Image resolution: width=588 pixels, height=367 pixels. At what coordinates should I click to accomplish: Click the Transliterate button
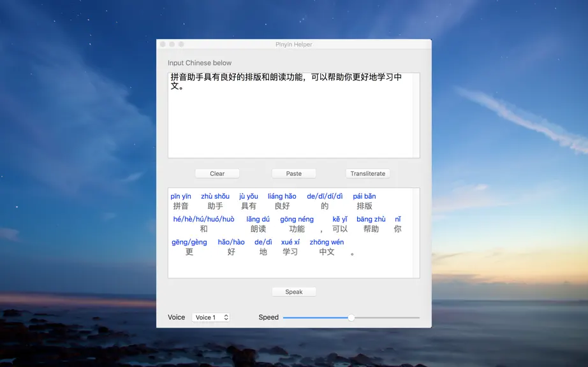[367, 173]
